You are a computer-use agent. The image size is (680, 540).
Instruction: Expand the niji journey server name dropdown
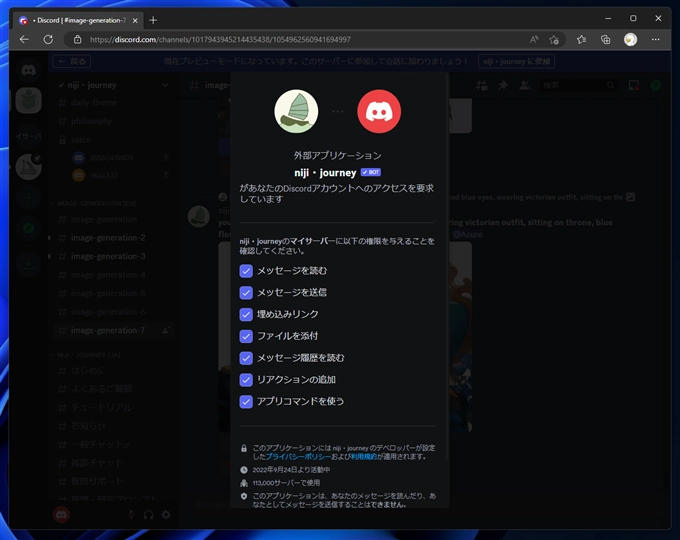(165, 85)
